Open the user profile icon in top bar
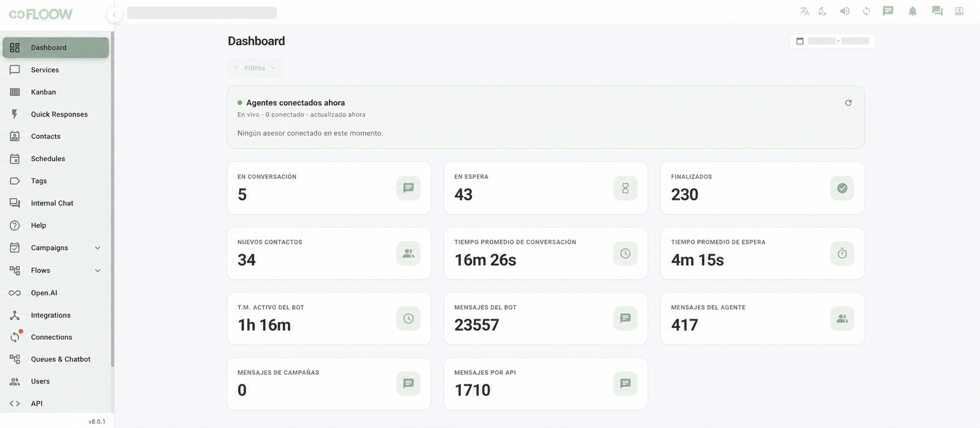 959,11
